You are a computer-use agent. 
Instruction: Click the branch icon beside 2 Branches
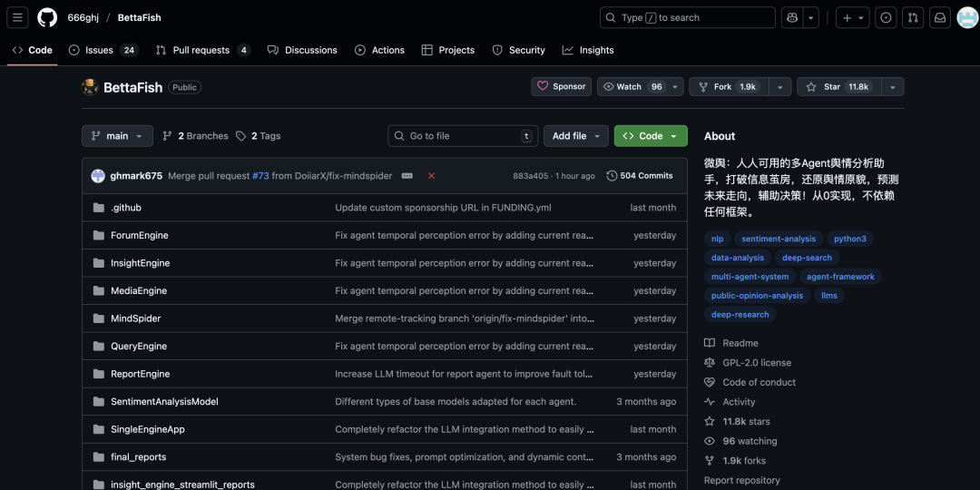(x=168, y=135)
